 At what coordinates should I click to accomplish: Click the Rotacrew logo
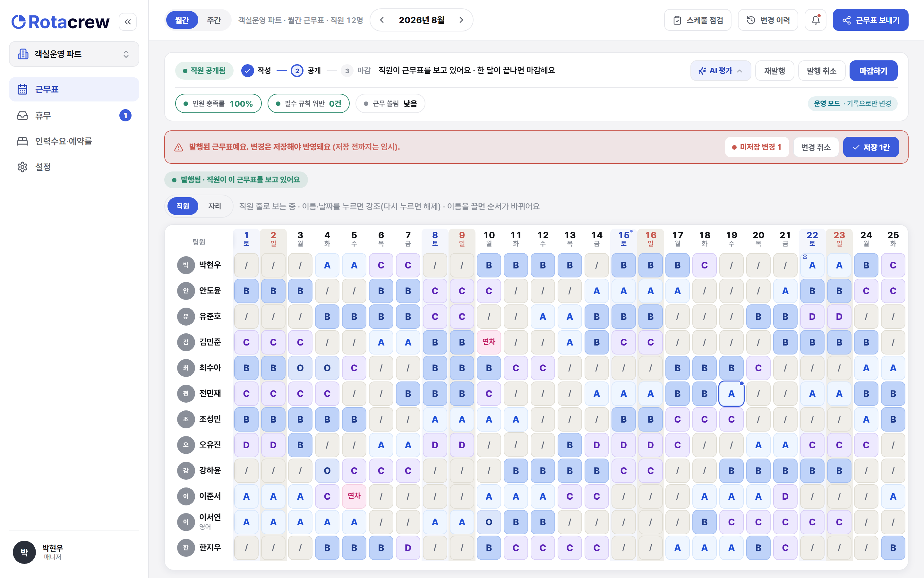pos(60,22)
